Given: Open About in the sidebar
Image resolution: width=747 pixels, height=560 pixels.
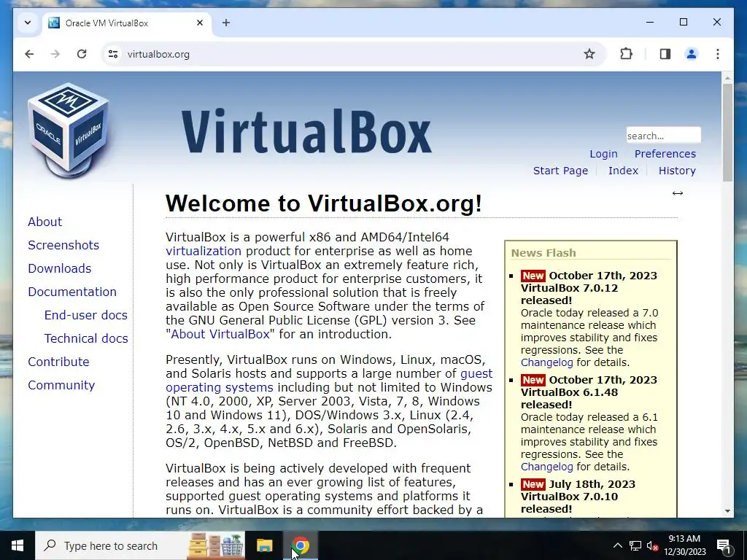Looking at the screenshot, I should (x=44, y=222).
